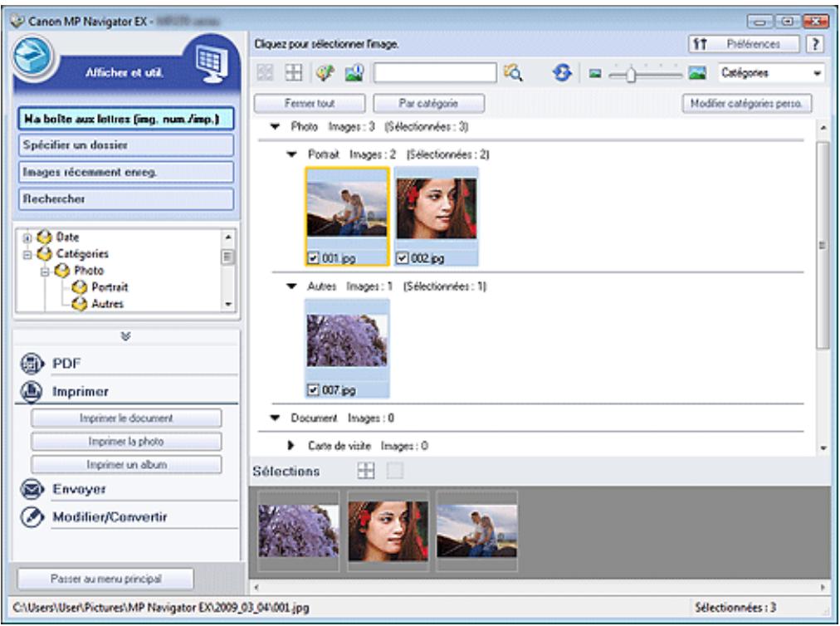The image size is (840, 626).
Task: Uncheck the 007.jpg checkbox
Action: coord(314,390)
